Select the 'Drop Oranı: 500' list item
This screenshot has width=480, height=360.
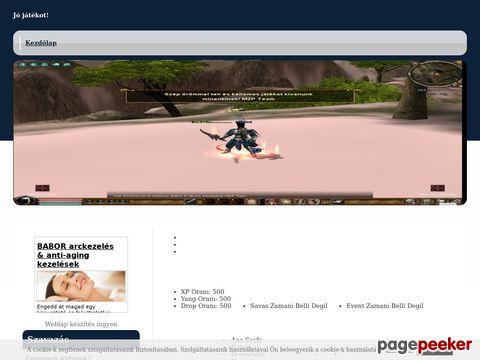point(206,306)
